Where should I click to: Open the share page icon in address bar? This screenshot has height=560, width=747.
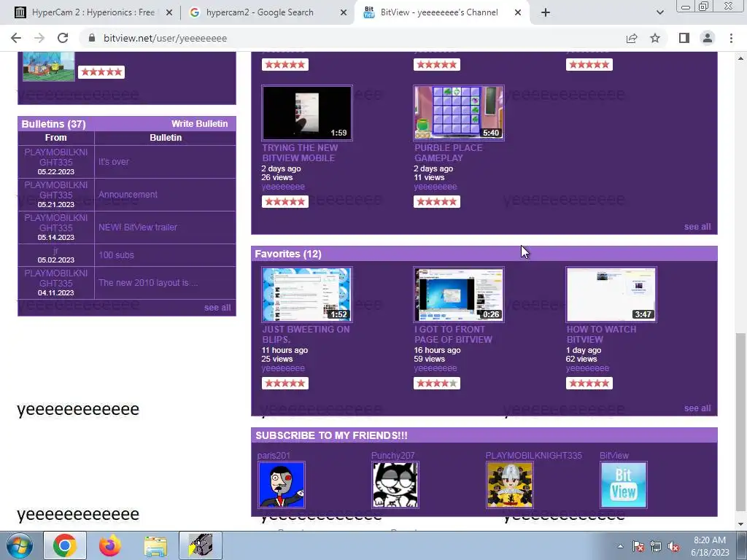coord(632,38)
